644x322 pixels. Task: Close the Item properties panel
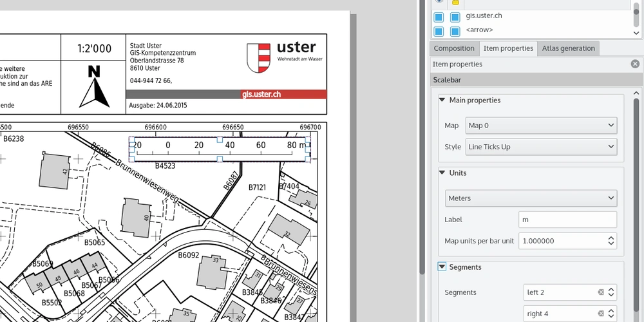635,64
